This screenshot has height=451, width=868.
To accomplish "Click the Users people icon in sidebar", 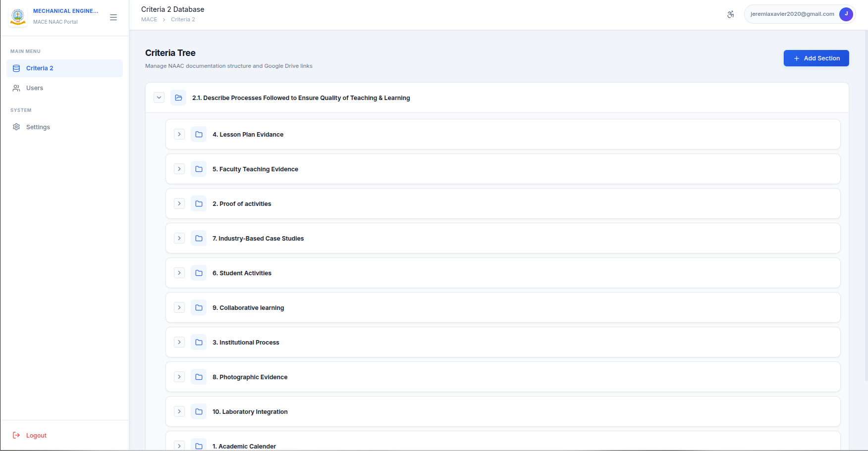I will point(16,88).
